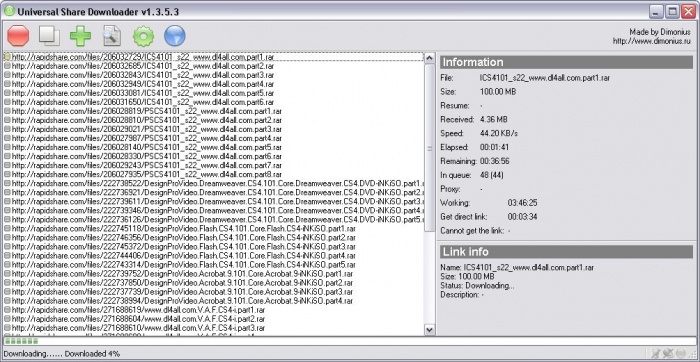
Task: Select the Acrobat.9-iNKiSO.part4.rar link row
Action: 213,300
